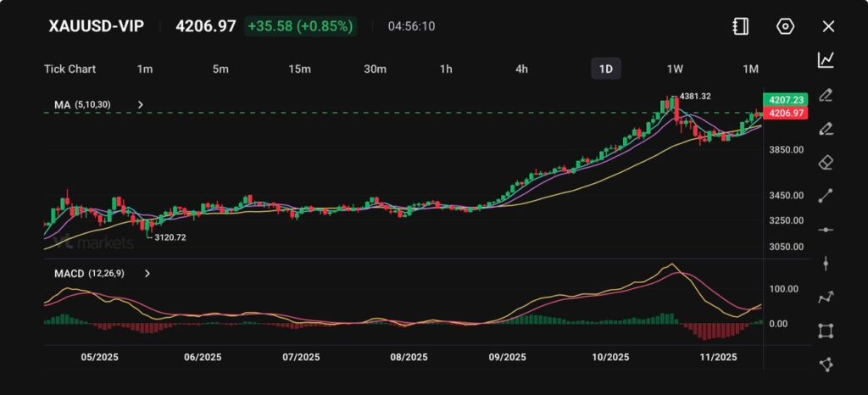Select the horizontal line tool
Viewport: 868px width, 395px height.
[x=826, y=230]
